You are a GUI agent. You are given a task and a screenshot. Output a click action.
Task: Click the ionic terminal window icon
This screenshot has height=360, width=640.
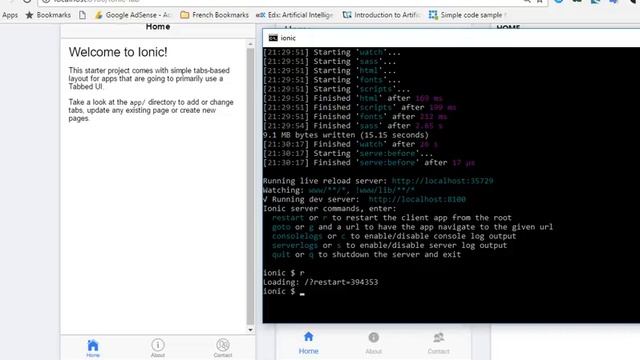(273, 38)
